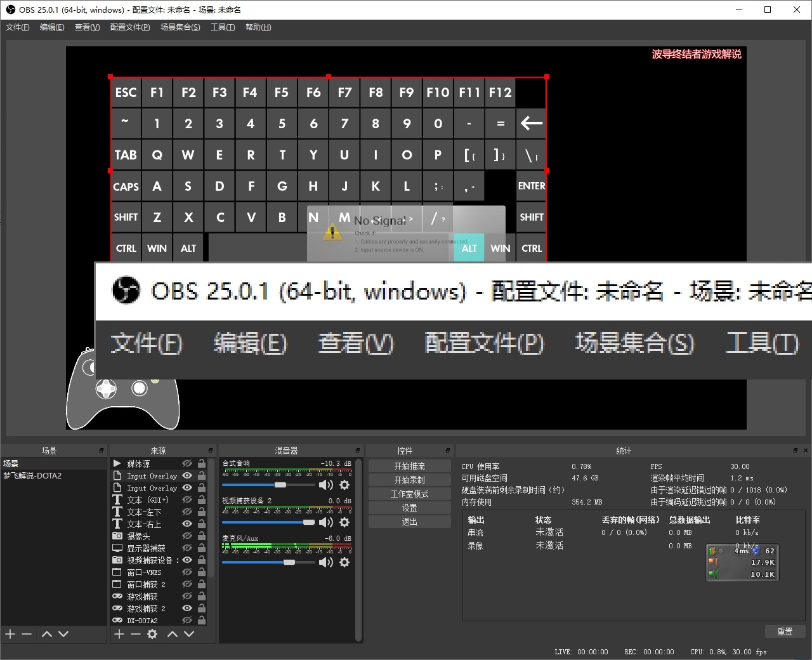Open the 帮助(H) menu

(258, 27)
